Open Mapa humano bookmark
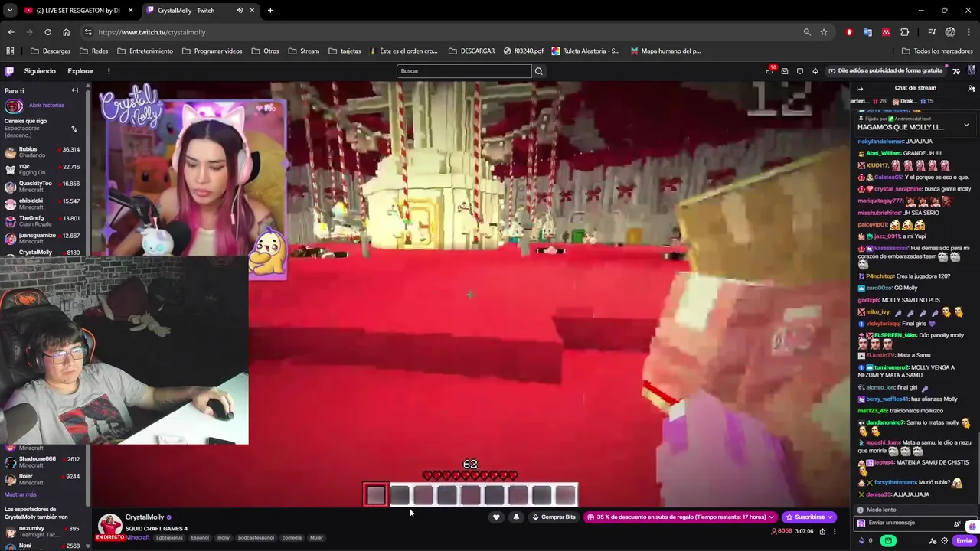The height and width of the screenshot is (551, 980). click(x=665, y=51)
